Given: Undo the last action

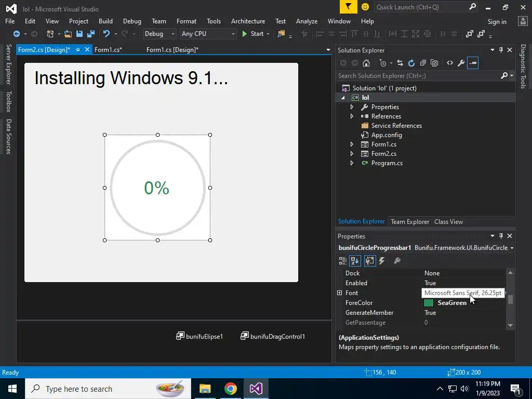Looking at the screenshot, I should click(x=107, y=34).
